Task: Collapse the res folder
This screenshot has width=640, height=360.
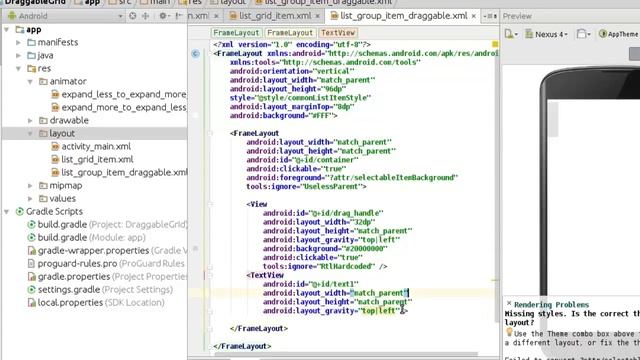Action: (18, 68)
